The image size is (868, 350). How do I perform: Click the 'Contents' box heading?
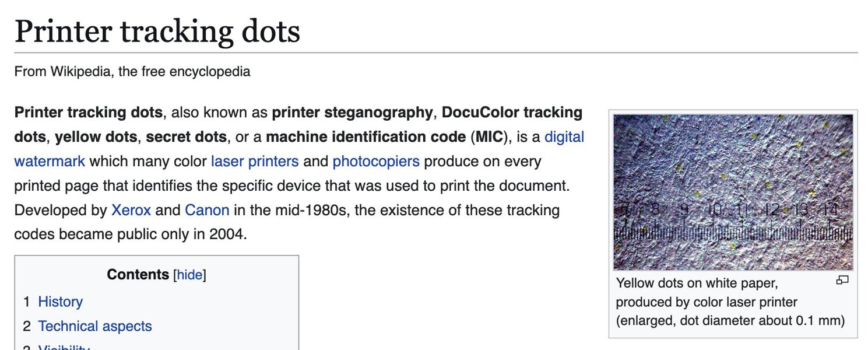[138, 275]
